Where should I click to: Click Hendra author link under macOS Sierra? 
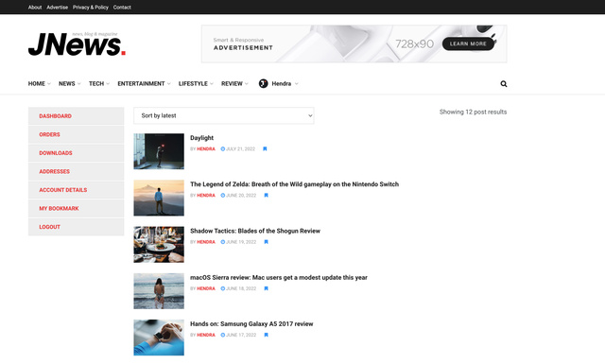(206, 288)
